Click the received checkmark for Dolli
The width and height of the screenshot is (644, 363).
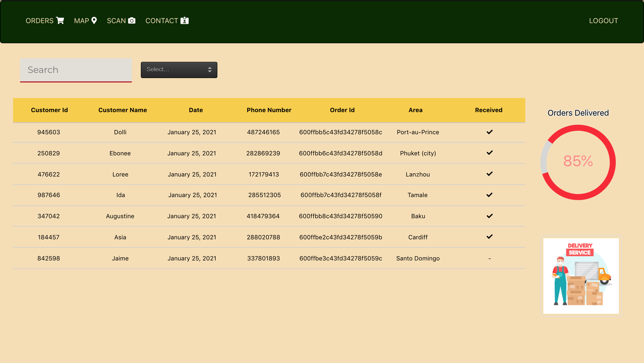489,132
